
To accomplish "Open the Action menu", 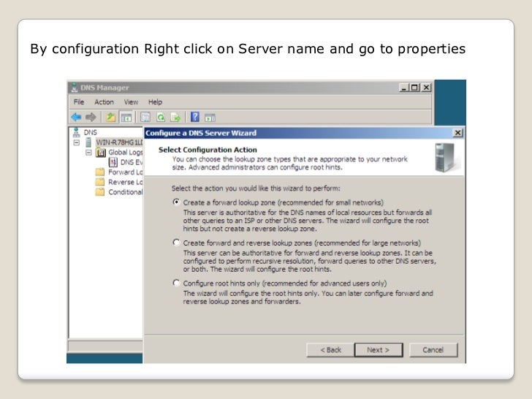I will (104, 102).
